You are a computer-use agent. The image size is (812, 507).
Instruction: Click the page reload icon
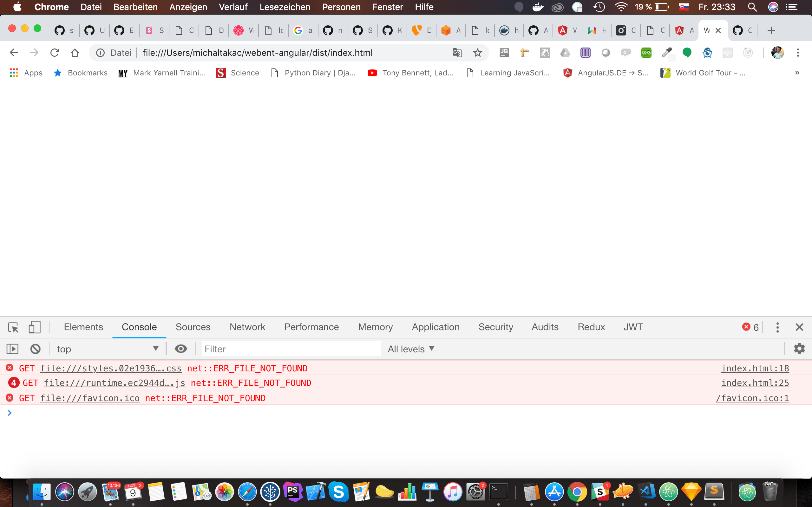point(54,53)
